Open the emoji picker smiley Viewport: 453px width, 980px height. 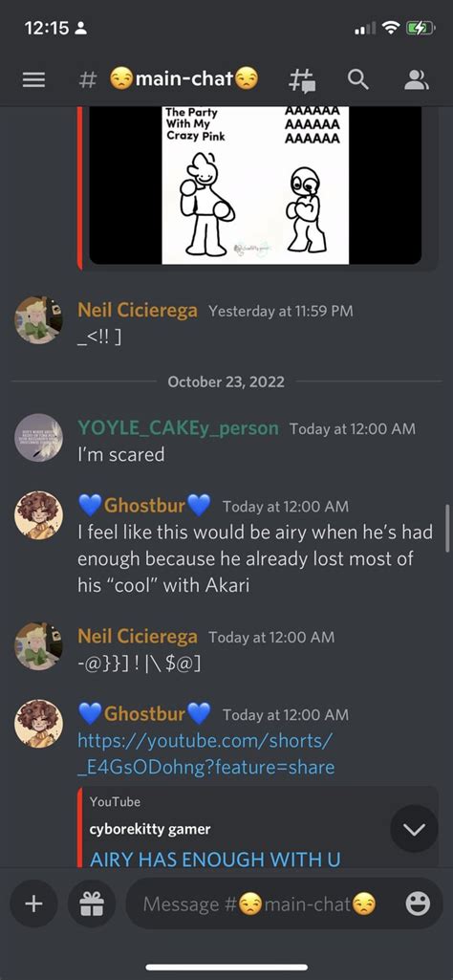418,904
